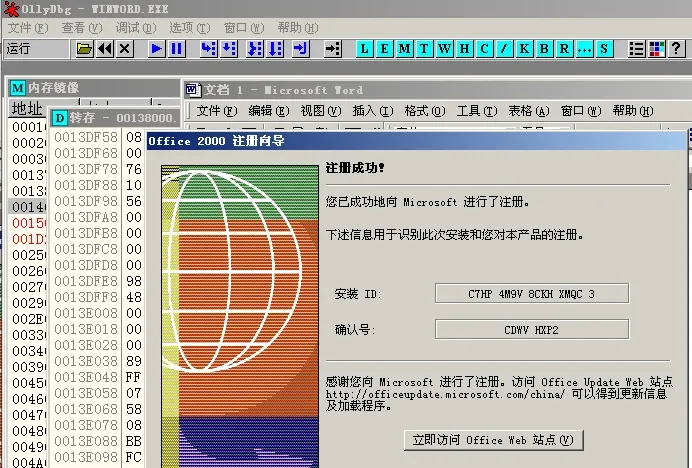Restart program using double left arrow icon

tap(105, 49)
